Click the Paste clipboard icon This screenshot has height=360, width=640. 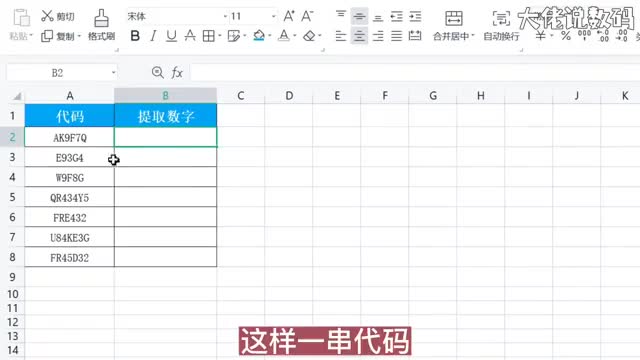pyautogui.click(x=21, y=18)
